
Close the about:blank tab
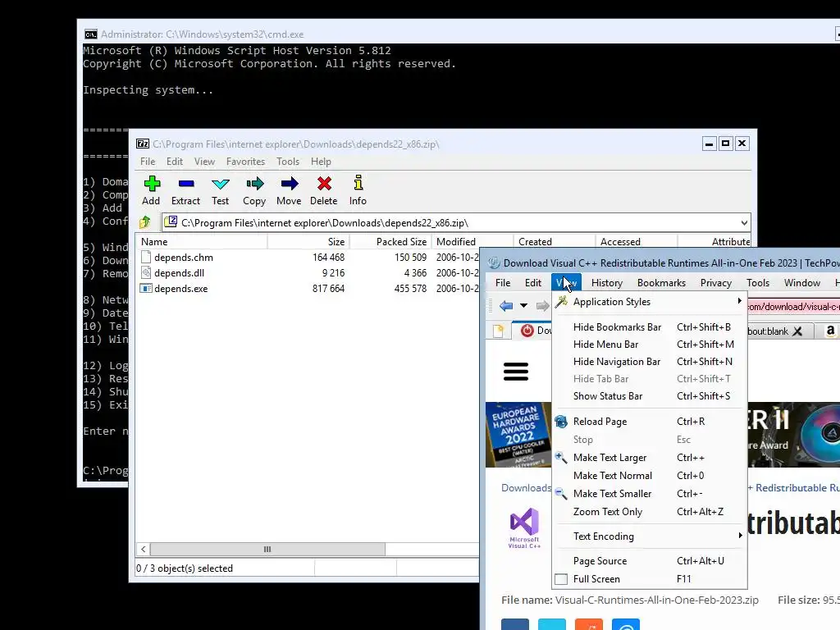(x=797, y=331)
